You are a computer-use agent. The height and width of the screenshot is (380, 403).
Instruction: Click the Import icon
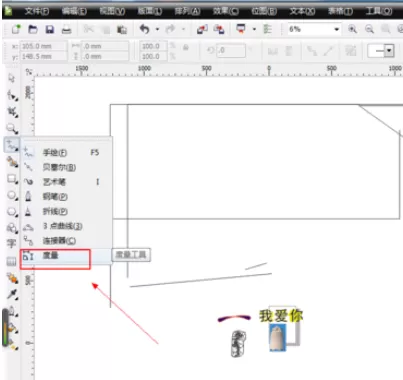click(x=202, y=29)
